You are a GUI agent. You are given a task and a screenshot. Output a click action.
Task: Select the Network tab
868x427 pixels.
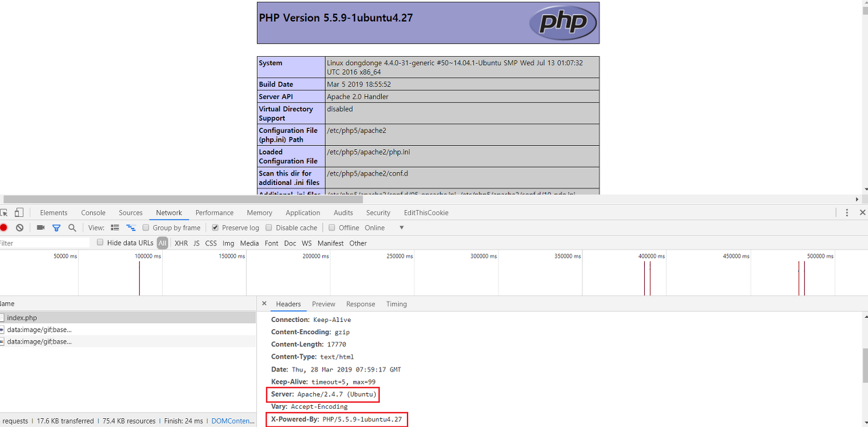coord(169,213)
